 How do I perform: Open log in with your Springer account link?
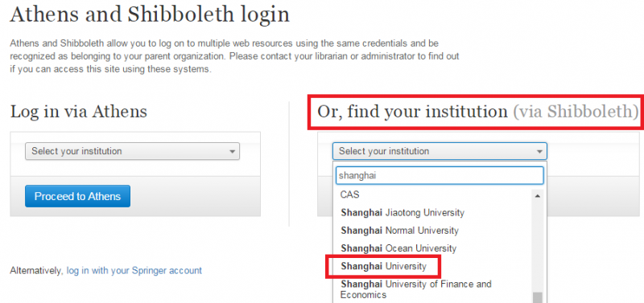click(x=134, y=271)
